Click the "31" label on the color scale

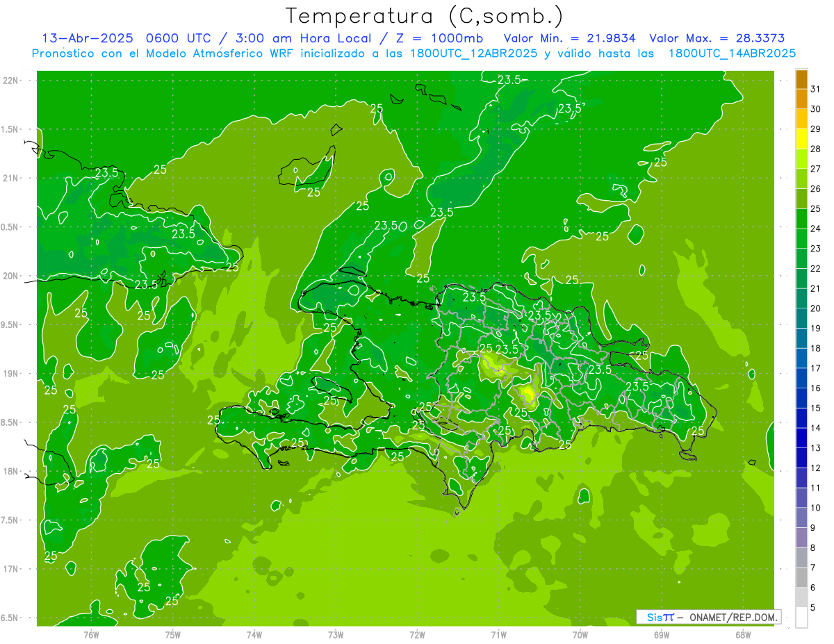click(815, 89)
